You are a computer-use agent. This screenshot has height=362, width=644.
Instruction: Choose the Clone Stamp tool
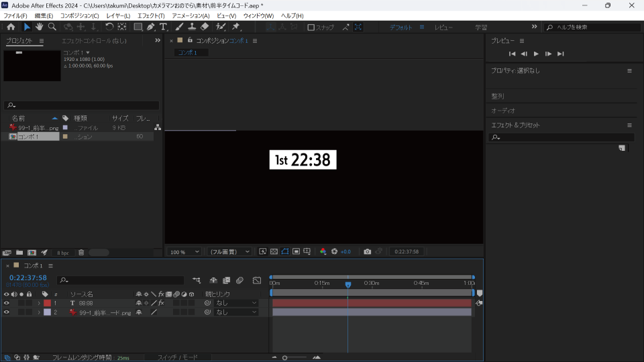click(x=192, y=27)
